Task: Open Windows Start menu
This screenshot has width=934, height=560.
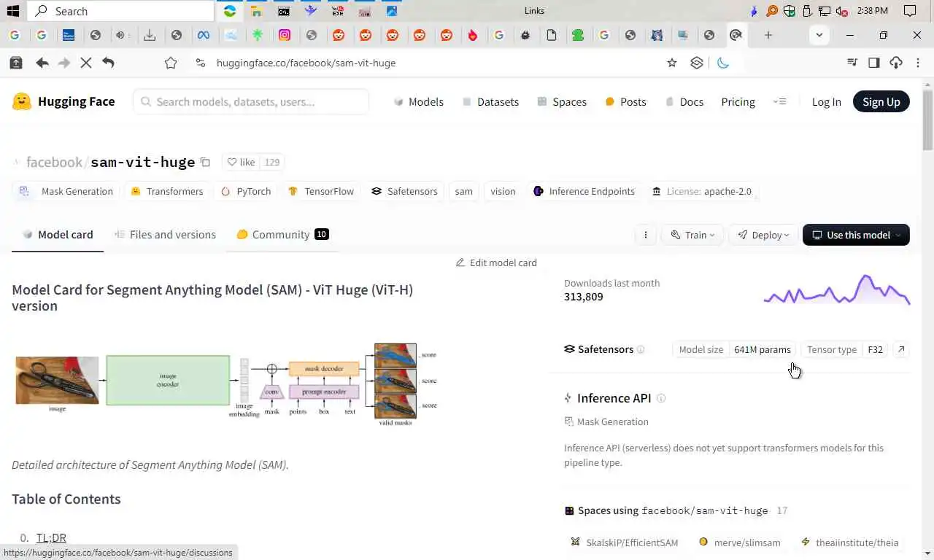Action: coord(12,11)
